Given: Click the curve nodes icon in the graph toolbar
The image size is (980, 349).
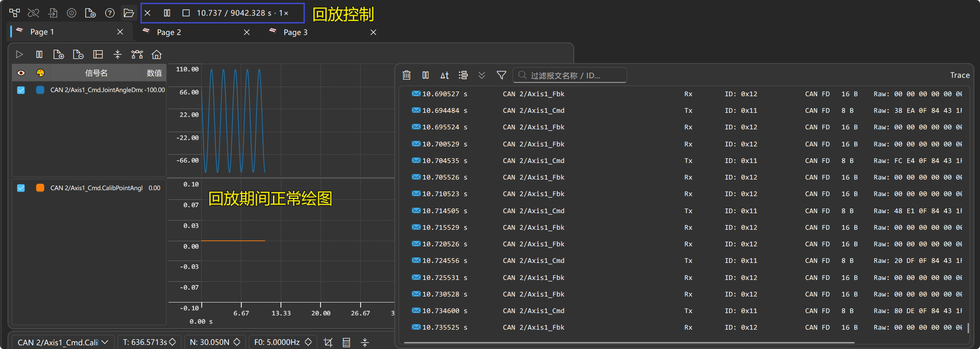Looking at the screenshot, I should (137, 54).
